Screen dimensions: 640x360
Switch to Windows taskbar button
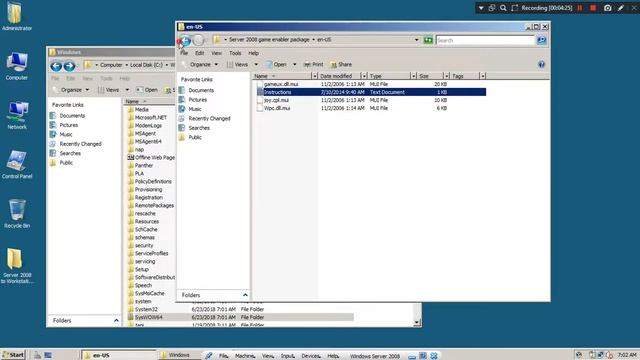179,355
